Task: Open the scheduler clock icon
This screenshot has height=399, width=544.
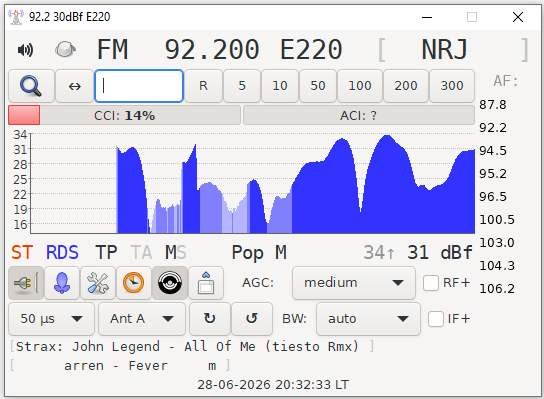Action: [x=134, y=283]
